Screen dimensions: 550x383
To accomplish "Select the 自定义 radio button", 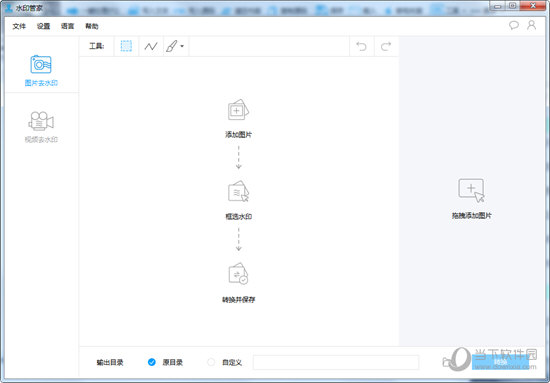I will pos(211,362).
